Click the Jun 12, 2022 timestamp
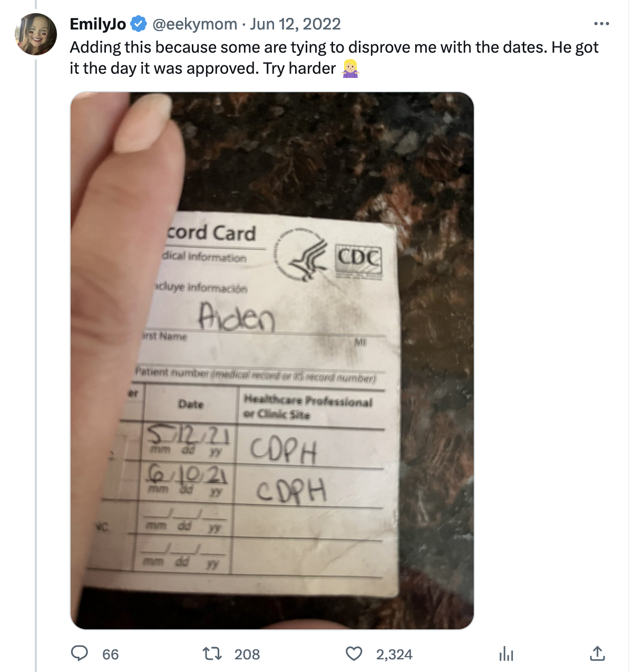 (295, 24)
